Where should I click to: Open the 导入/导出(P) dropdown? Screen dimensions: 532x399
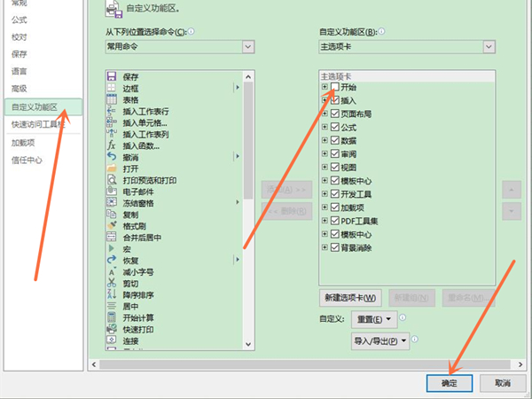click(x=380, y=340)
